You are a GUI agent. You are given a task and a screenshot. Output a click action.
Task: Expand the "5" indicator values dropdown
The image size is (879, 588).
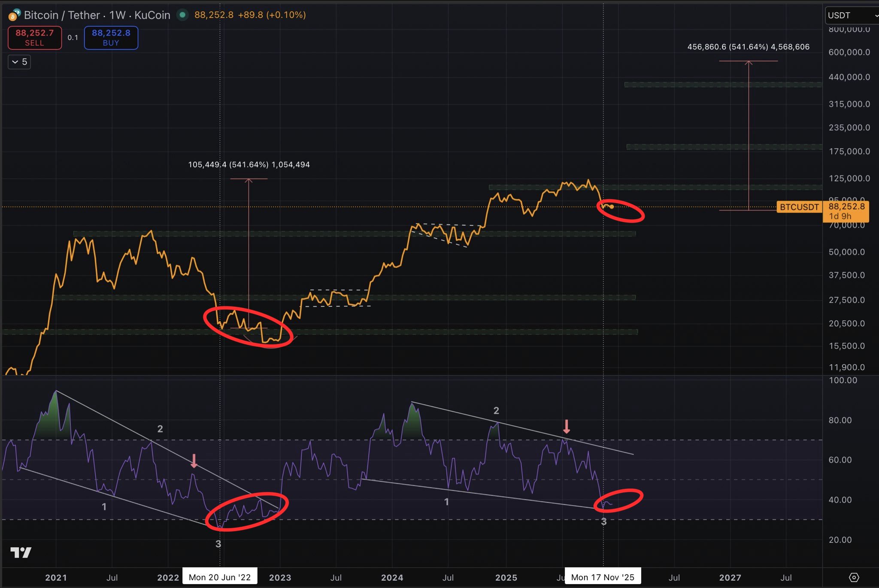click(19, 62)
